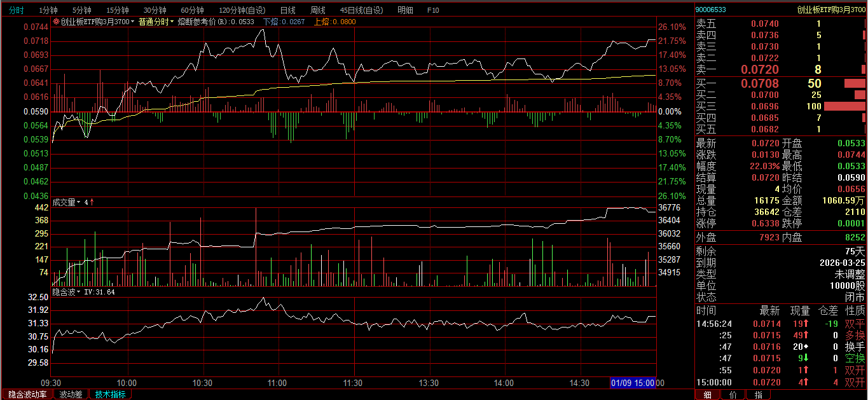Click the red diamond icon before 创业板ETF购

coord(56,22)
